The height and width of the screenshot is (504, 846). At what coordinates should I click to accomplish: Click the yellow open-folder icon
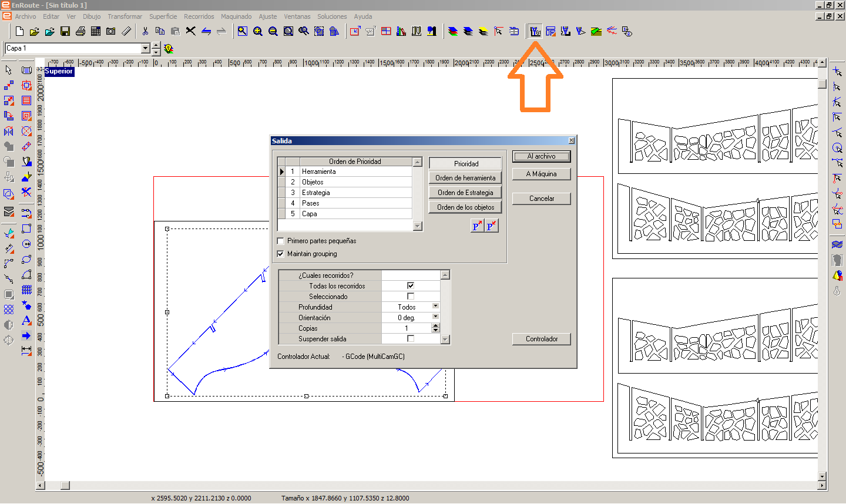pyautogui.click(x=35, y=31)
